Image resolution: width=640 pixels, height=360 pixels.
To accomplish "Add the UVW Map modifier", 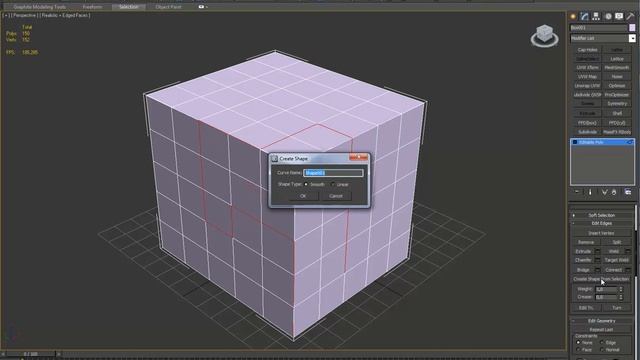I will tap(587, 77).
